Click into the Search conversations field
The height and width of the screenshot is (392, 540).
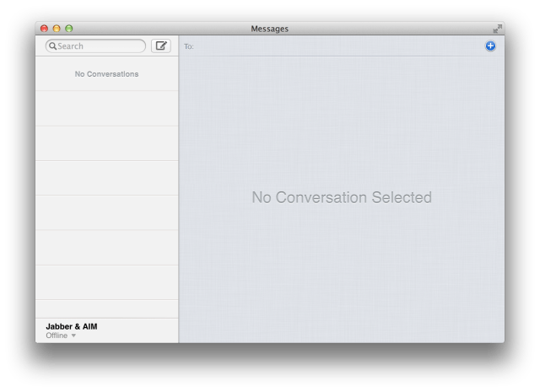click(x=100, y=46)
